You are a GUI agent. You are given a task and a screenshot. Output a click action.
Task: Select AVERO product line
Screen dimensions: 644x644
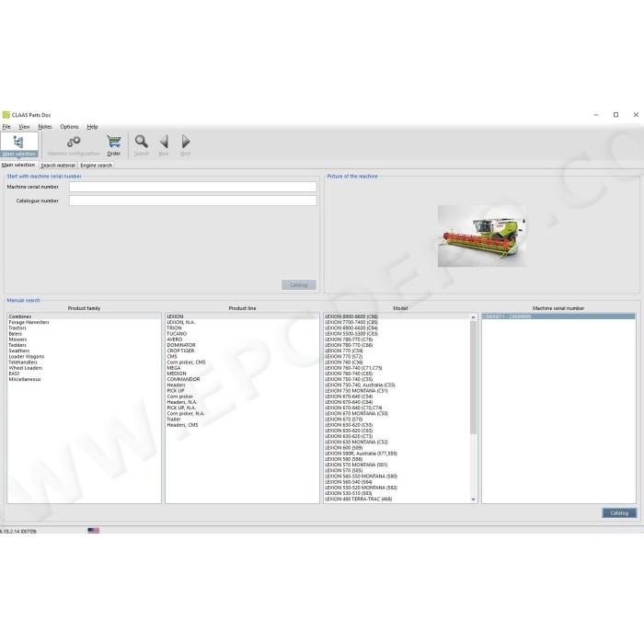[x=242, y=339]
